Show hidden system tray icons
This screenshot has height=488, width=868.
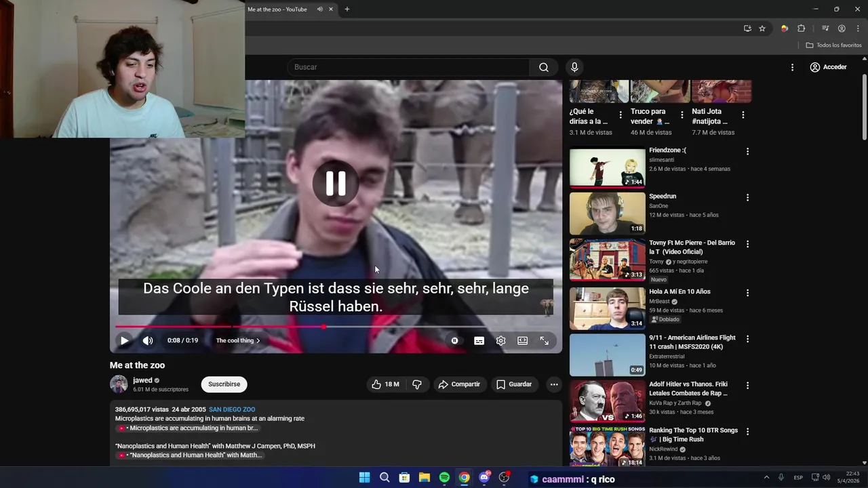tap(766, 478)
